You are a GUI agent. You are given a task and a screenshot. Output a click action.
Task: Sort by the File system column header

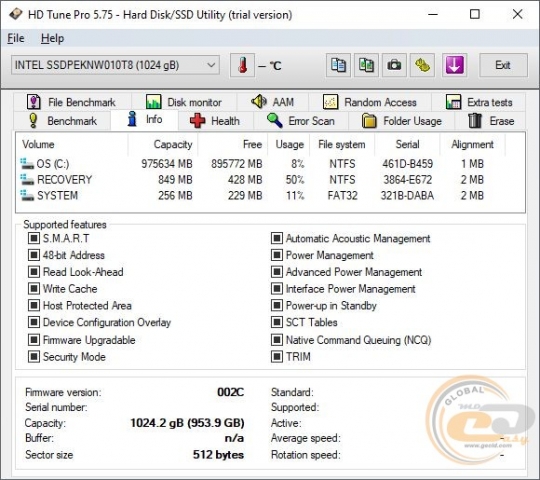pos(342,144)
